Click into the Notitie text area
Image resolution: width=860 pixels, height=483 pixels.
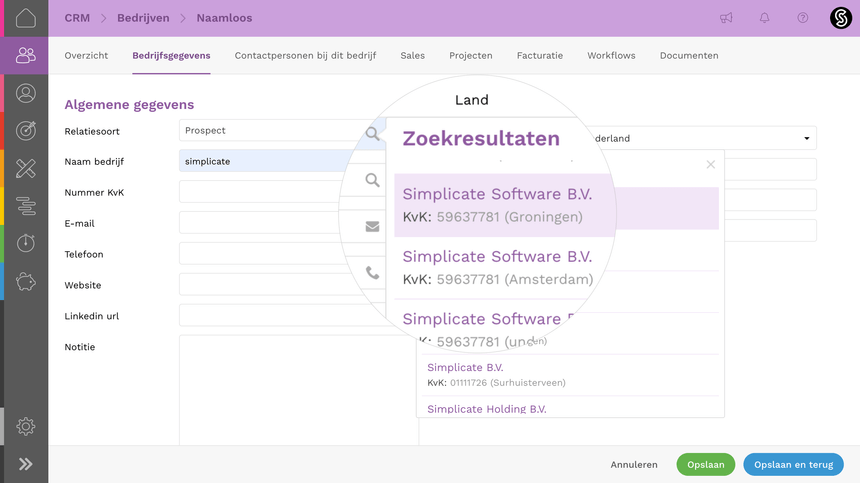pos(299,390)
